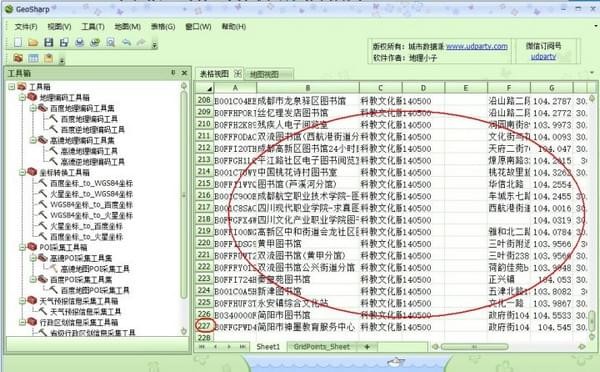Select the 天气预报信息采集工具 tool
The height and width of the screenshot is (372, 600).
(86, 312)
